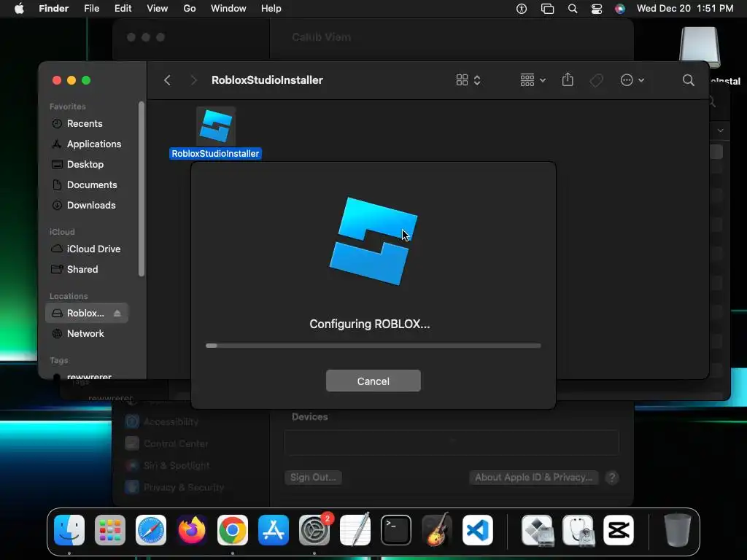Select Accessibility in System Settings sidebar
This screenshot has width=747, height=560.
pos(162,421)
